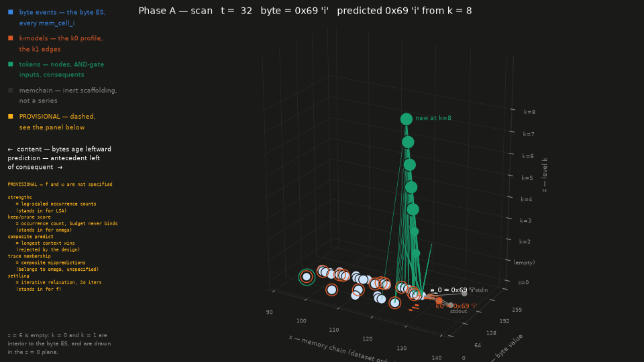The height and width of the screenshot is (362, 644).
Task: Click the gray stdout node
Action: point(451,305)
